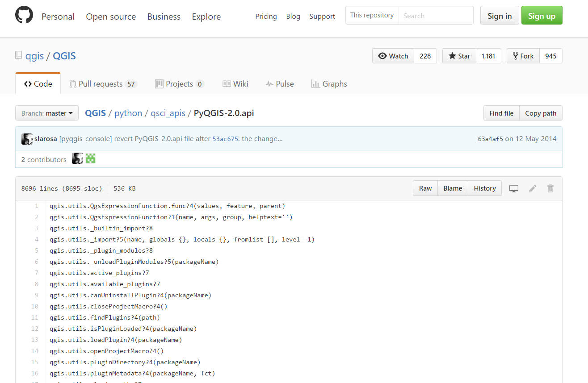Go to the Business page
Viewport: 588px width, 383px height.
tap(164, 17)
